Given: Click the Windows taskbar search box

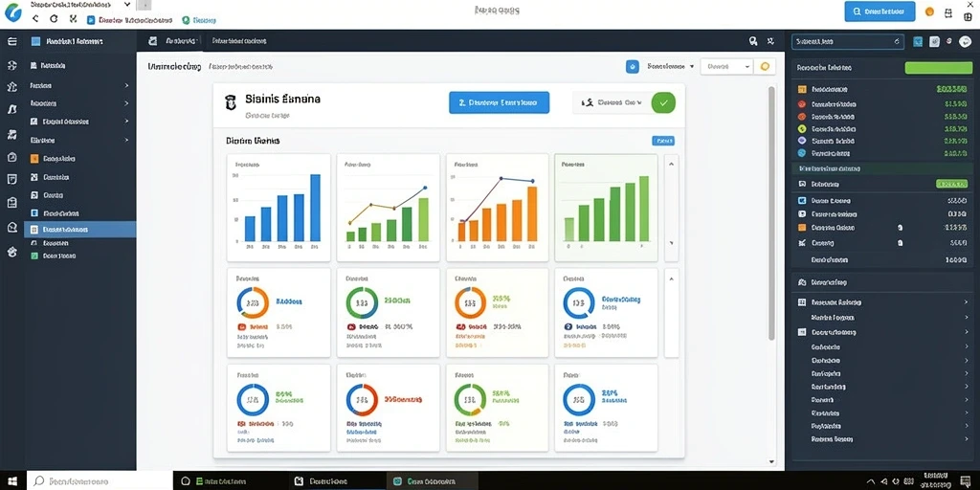Looking at the screenshot, I should click(x=100, y=480).
